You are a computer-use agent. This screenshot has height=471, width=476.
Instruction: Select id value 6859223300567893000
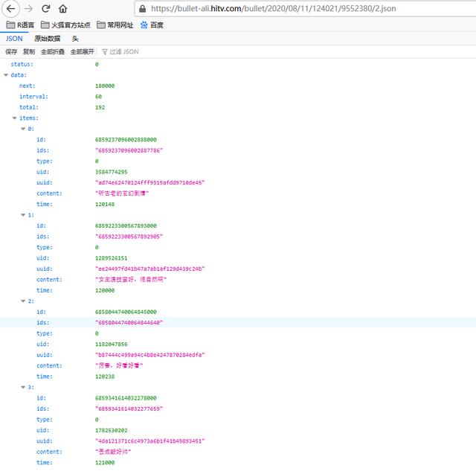126,226
